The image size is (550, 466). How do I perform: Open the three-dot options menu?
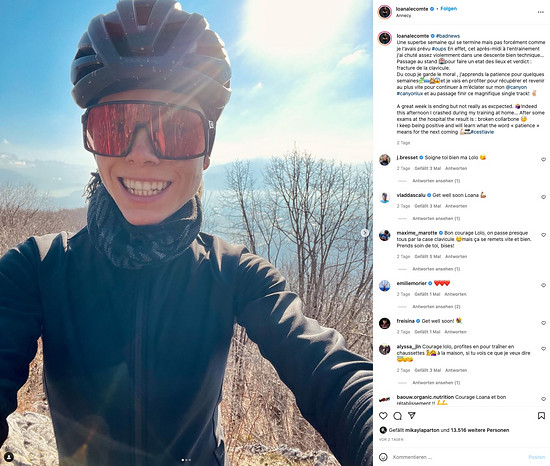(x=541, y=12)
